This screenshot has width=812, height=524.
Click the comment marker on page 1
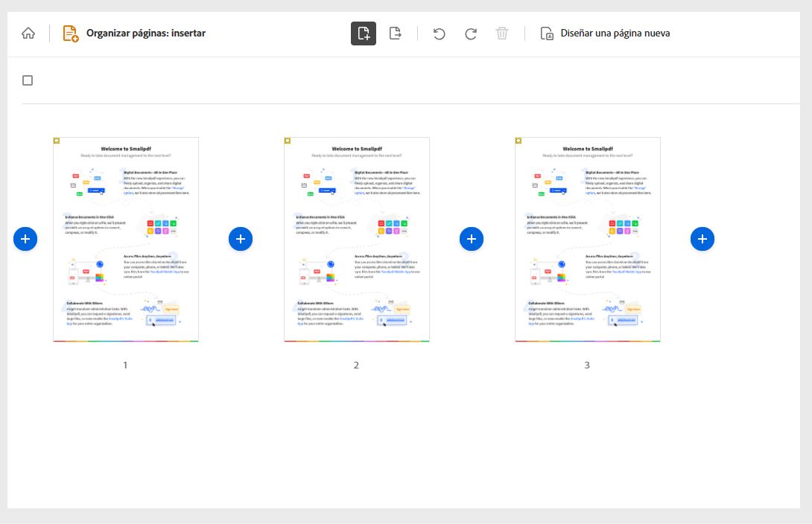[x=57, y=141]
